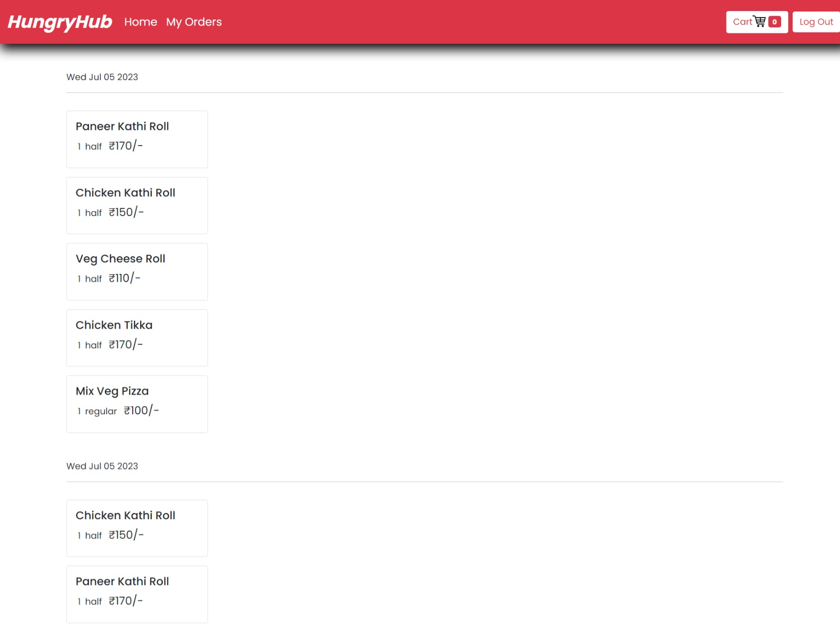Click the cart item count badge

tap(774, 21)
